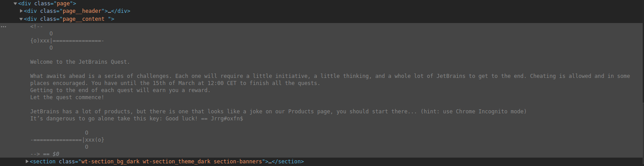
Task: Click the "Getting to the end of each quest" line
Action: (120, 90)
